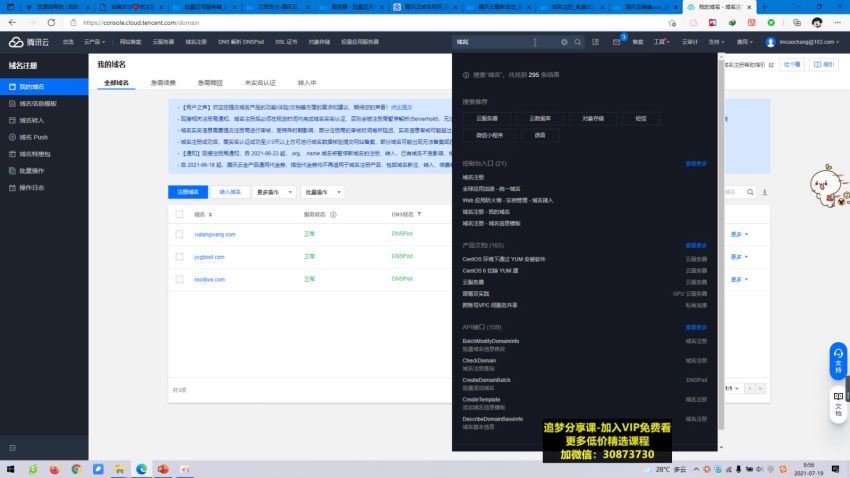Expand the 云产品 menu in the header
850x478 pixels.
pyautogui.click(x=94, y=42)
